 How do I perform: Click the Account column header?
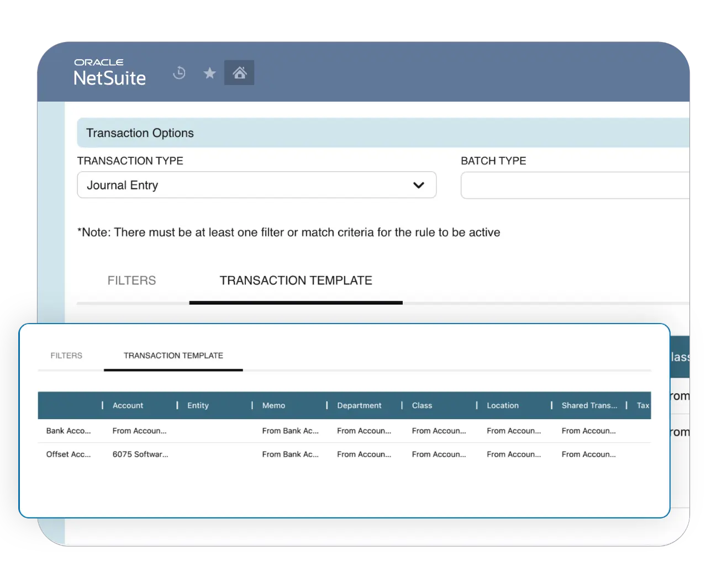click(x=128, y=405)
